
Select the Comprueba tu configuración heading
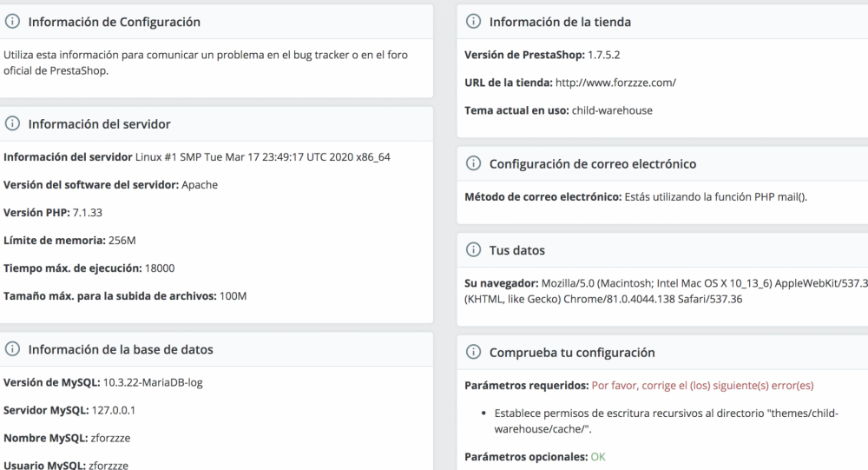pos(572,353)
